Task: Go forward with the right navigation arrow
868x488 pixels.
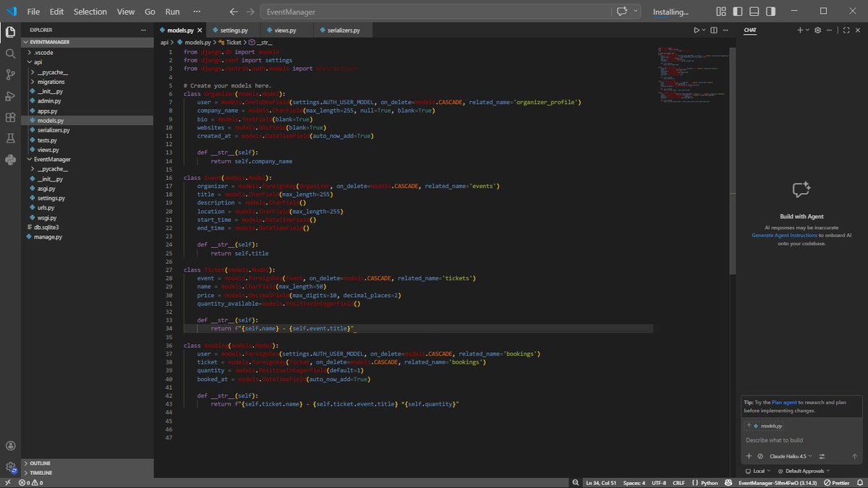Action: [x=250, y=12]
